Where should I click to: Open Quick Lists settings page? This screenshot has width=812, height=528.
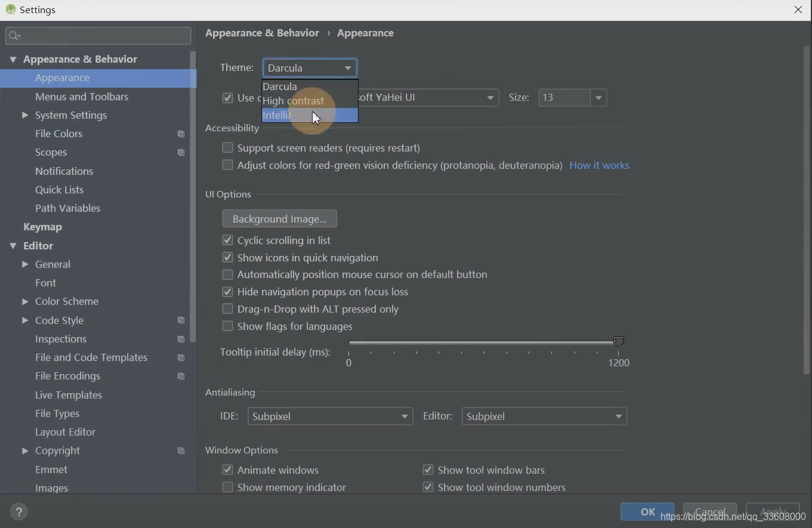59,190
